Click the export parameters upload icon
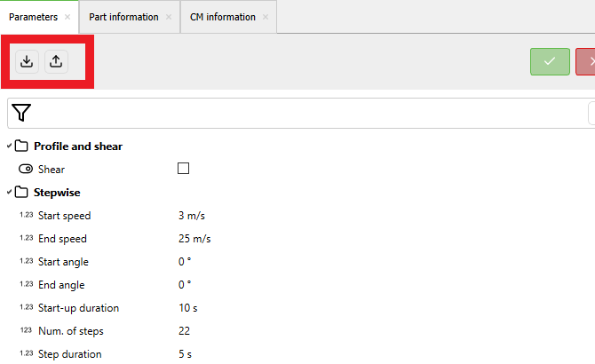The image size is (595, 364). (55, 61)
